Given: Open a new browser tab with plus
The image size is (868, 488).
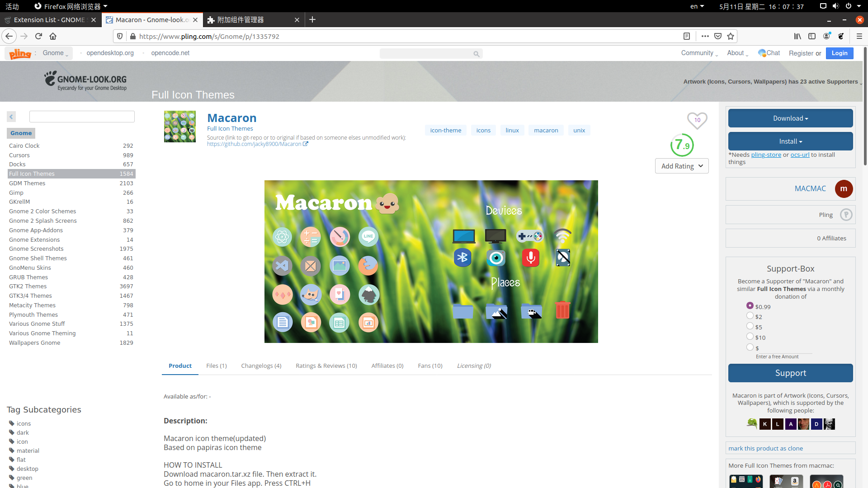Looking at the screenshot, I should [312, 19].
